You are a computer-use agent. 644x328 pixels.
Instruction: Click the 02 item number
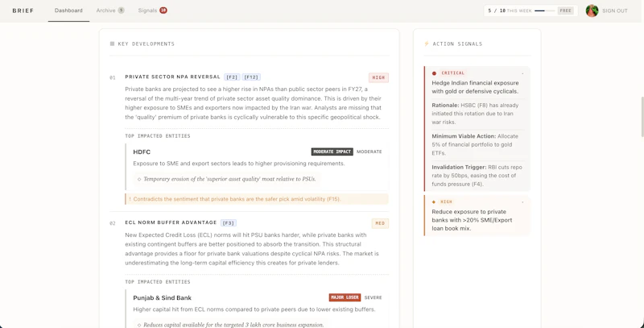(113, 223)
